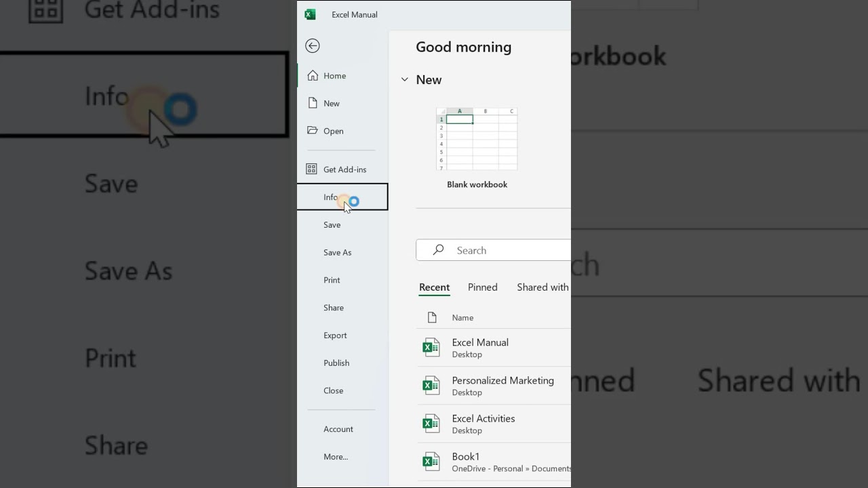This screenshot has width=868, height=488.
Task: Click the Open folder icon in sidebar
Action: (312, 130)
